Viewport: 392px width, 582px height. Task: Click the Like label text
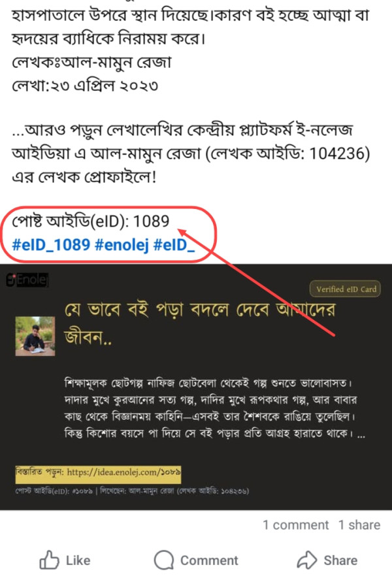[x=78, y=560]
